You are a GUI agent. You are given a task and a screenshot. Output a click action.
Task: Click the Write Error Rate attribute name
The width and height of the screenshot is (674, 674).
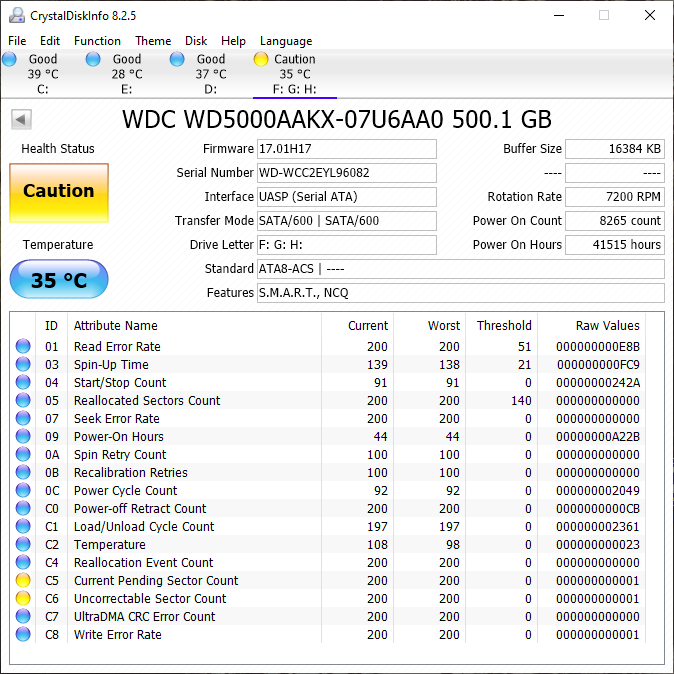(x=118, y=634)
